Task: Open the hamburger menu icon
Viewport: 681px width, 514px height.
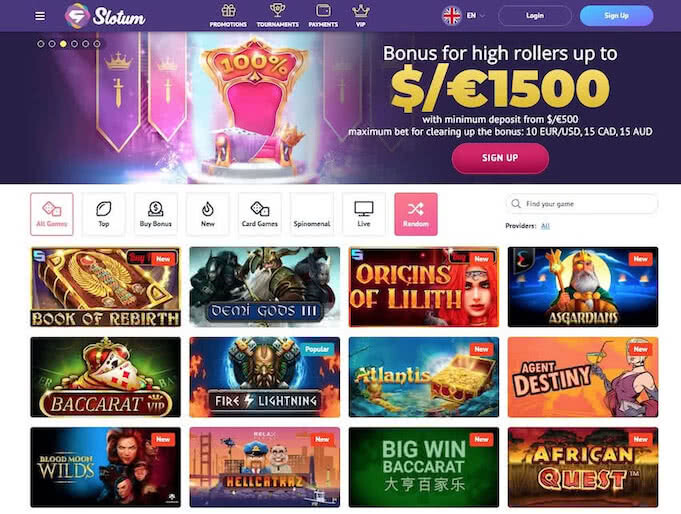Action: pos(40,16)
